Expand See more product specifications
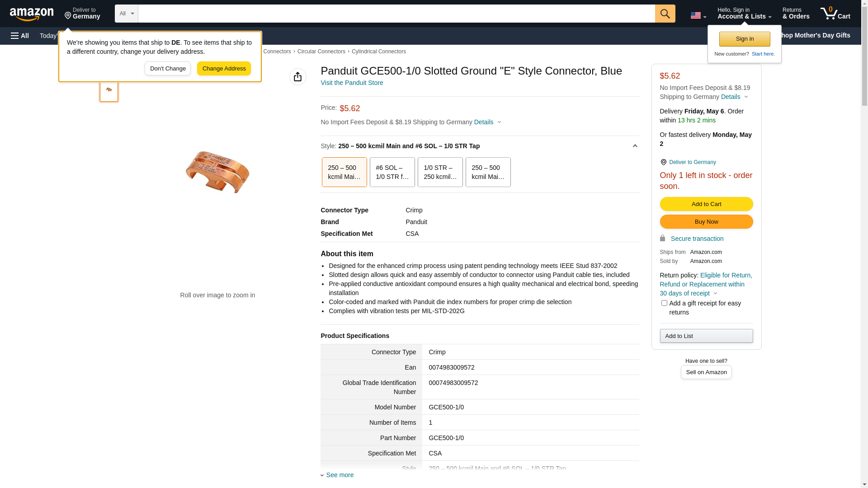The height and width of the screenshot is (488, 868). (340, 475)
